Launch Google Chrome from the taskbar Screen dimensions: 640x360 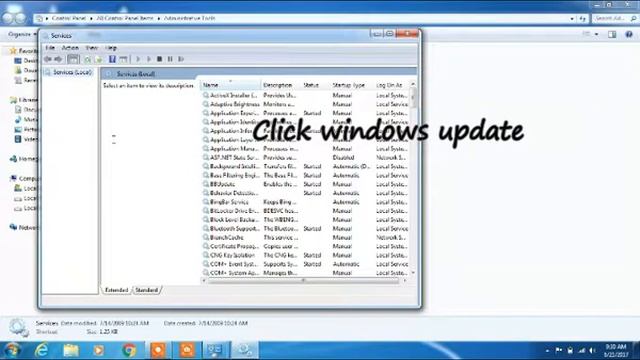coord(129,350)
